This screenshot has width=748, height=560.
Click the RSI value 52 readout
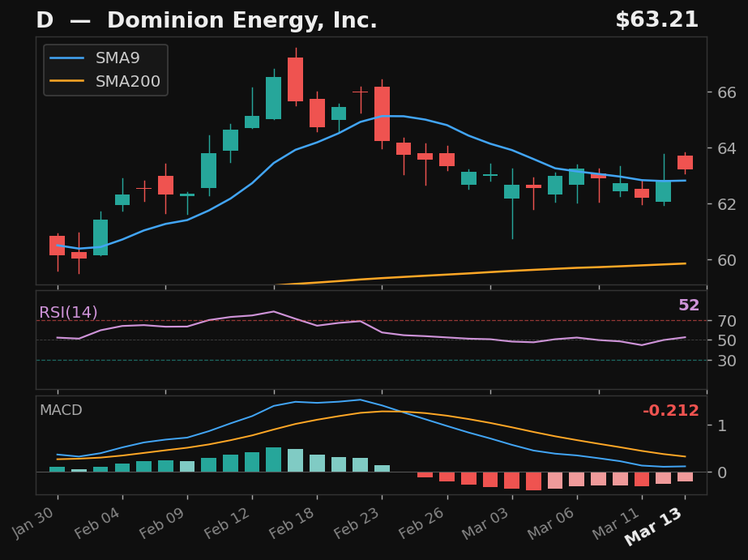[688, 306]
